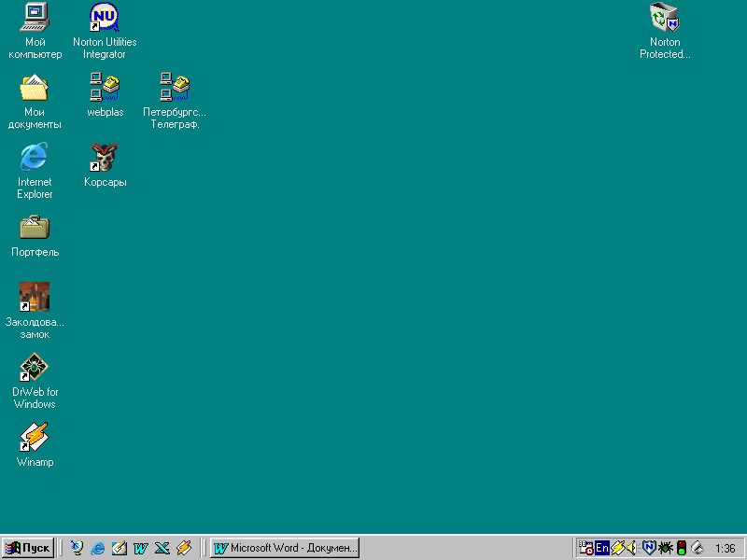Click the traffic light tray icon
Image resolution: width=747 pixels, height=560 pixels.
click(682, 548)
